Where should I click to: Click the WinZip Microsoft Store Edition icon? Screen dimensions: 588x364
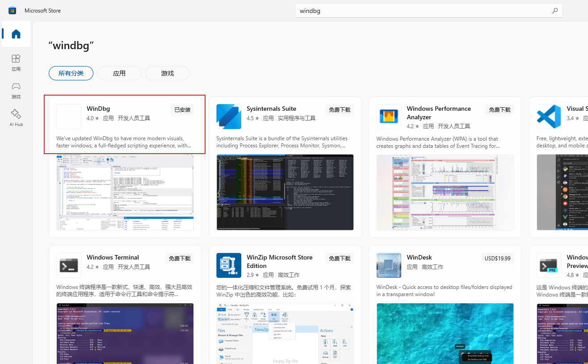229,265
